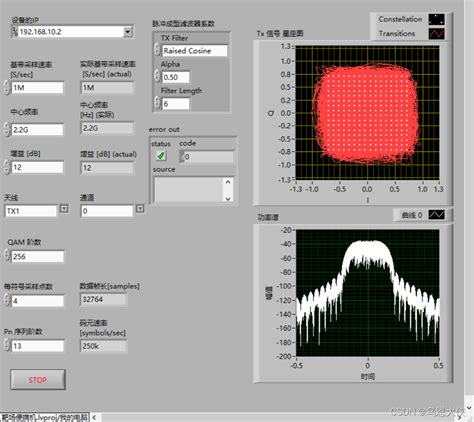Expand the TX1 antenna dropdown
The width and height of the screenshot is (474, 422).
(x=64, y=209)
